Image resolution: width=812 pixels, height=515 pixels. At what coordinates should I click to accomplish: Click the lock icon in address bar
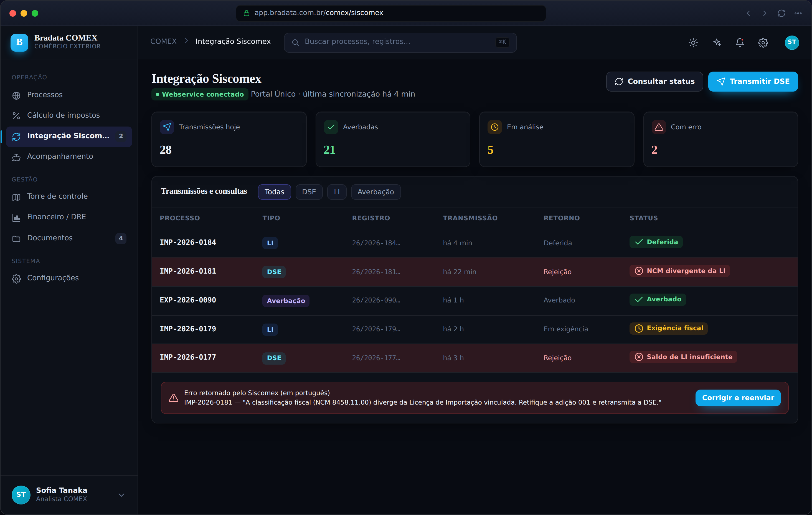(x=247, y=13)
